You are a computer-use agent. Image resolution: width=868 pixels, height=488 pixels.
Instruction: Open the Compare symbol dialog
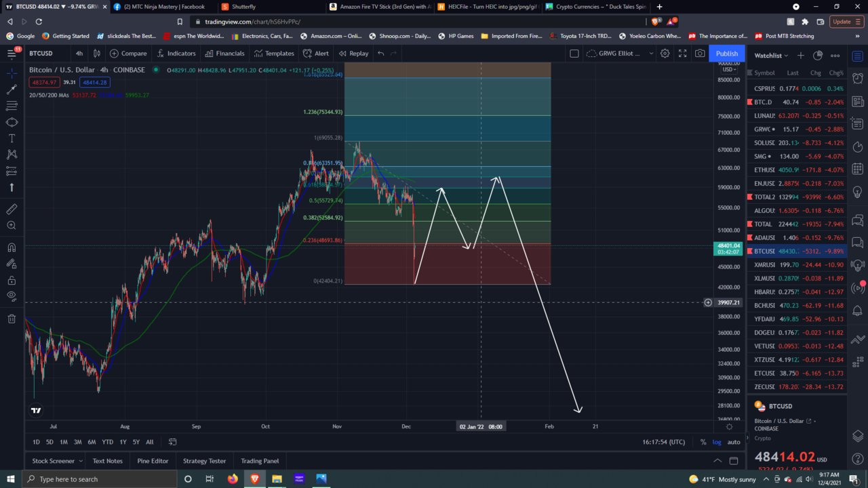pyautogui.click(x=128, y=54)
